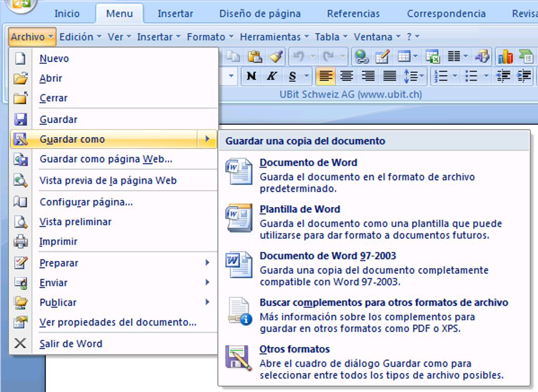Open the underline style dropdown arrow

pyautogui.click(x=306, y=76)
